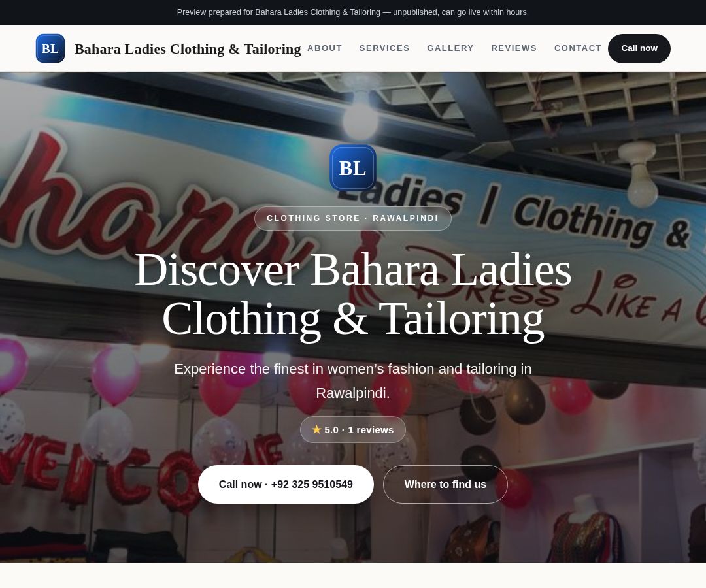The image size is (706, 588).
Task: Click Where to find us button
Action: coord(445,485)
